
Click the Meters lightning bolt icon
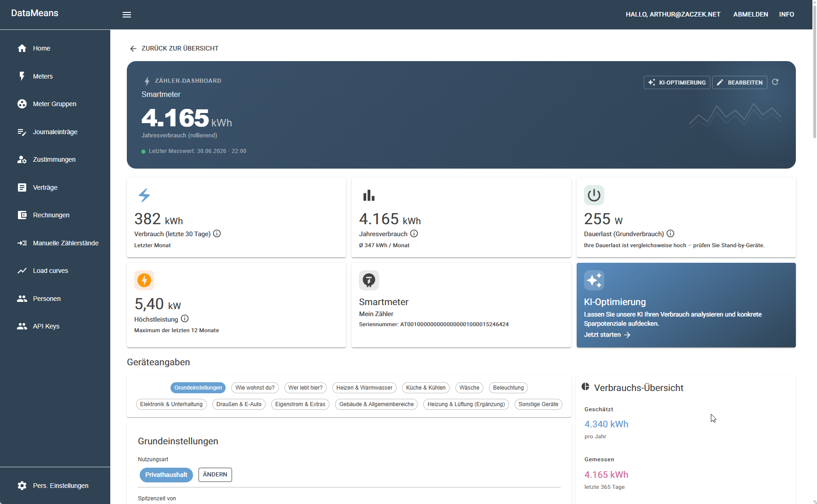tap(22, 76)
